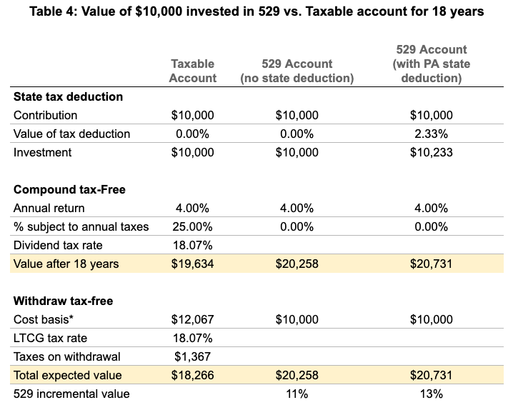Click the 529 Account (with PA state deduction) header
Viewport: 513px width, 420px height.
tap(431, 64)
